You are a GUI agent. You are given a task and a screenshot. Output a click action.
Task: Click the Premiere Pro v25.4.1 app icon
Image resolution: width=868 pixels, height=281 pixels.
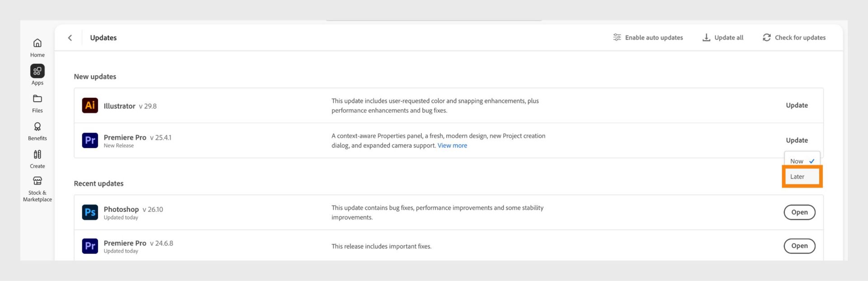90,140
